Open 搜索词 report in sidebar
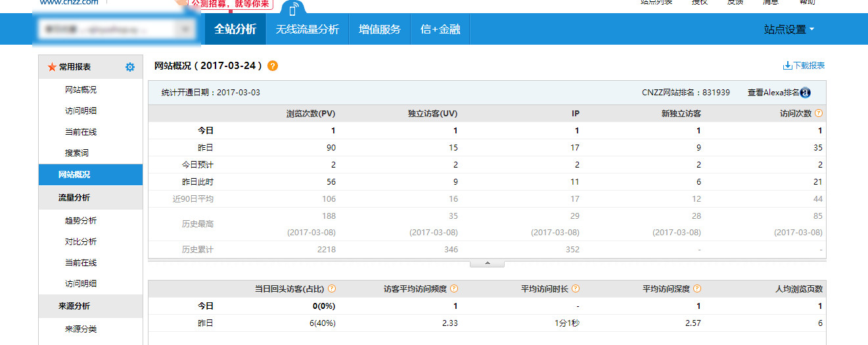Image resolution: width=868 pixels, height=345 pixels. pos(77,153)
